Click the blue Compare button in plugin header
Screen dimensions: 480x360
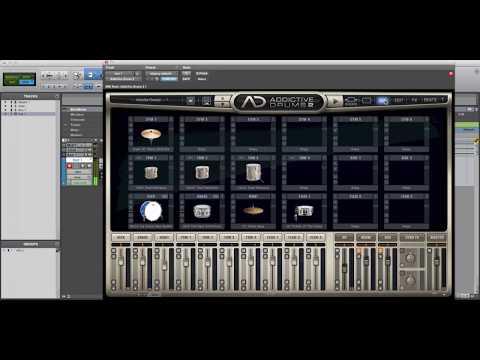tap(169, 79)
